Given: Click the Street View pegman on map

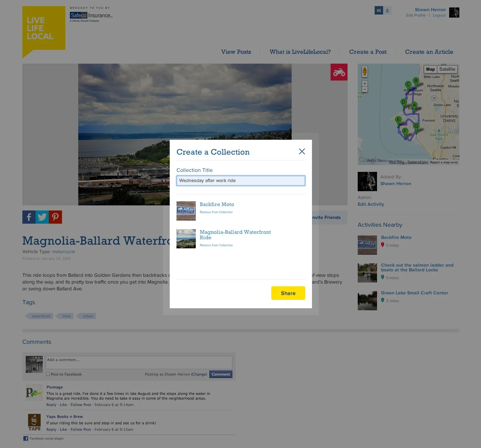Looking at the screenshot, I should 365,71.
